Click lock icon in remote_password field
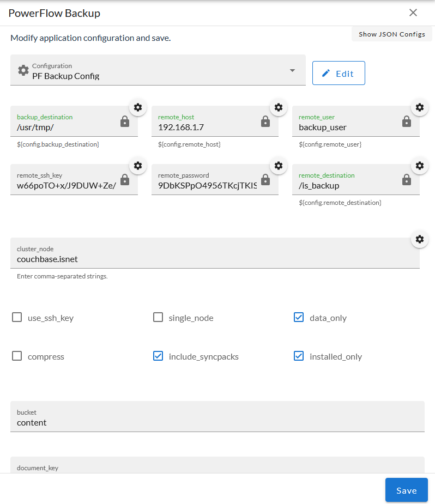The height and width of the screenshot is (504, 435). coord(265,180)
